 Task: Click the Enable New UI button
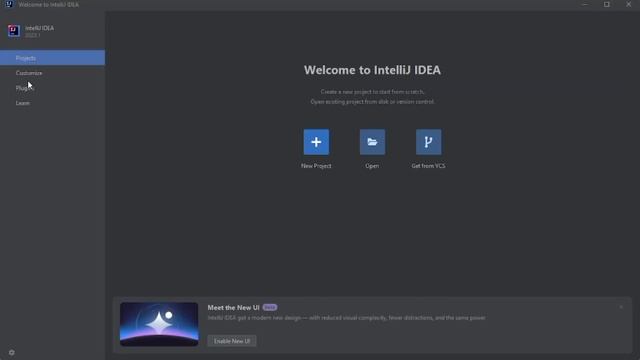point(232,341)
